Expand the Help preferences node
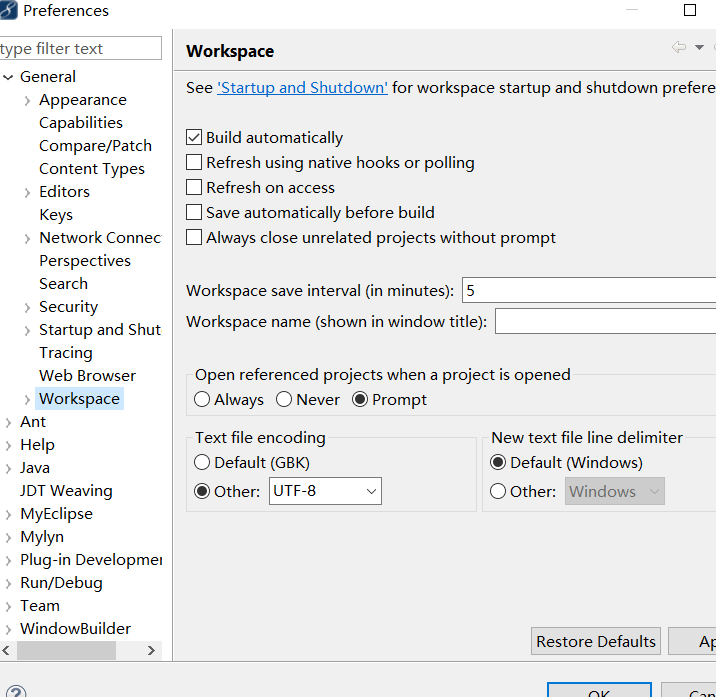716x697 pixels. coord(8,445)
